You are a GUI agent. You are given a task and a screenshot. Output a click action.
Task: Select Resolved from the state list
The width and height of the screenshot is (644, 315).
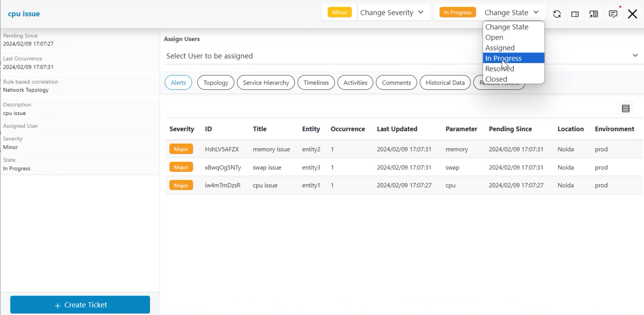click(500, 69)
